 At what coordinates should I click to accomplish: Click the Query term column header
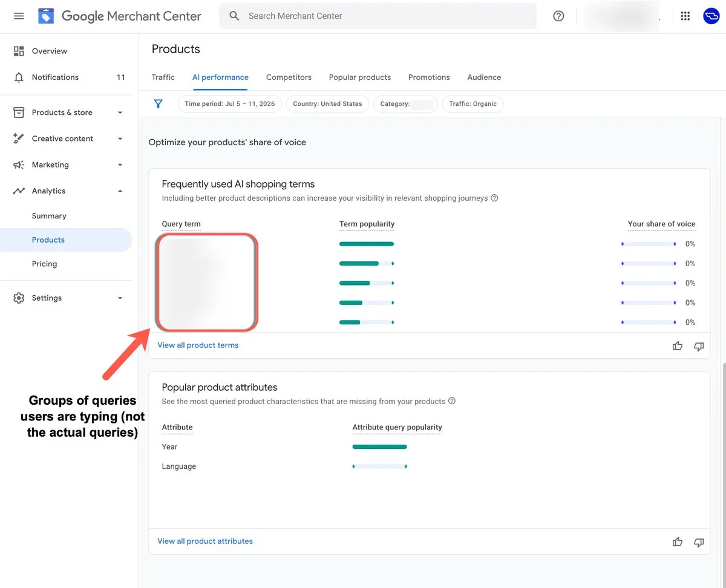pyautogui.click(x=181, y=224)
